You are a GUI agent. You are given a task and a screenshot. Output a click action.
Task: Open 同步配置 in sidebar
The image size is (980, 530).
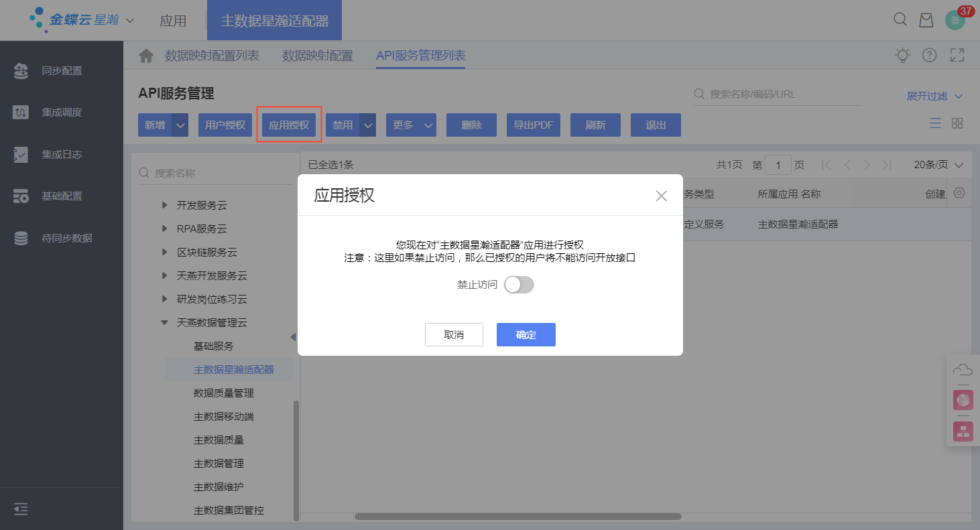tap(62, 70)
